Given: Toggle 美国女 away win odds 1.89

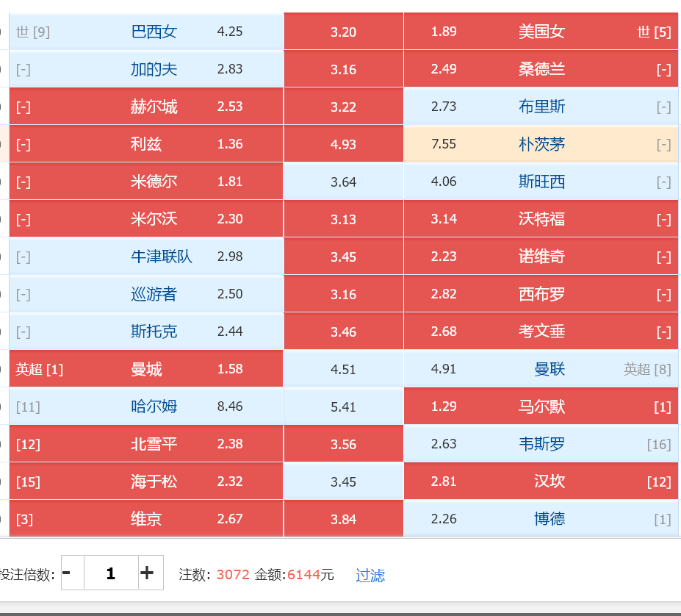Looking at the screenshot, I should click(x=541, y=32).
